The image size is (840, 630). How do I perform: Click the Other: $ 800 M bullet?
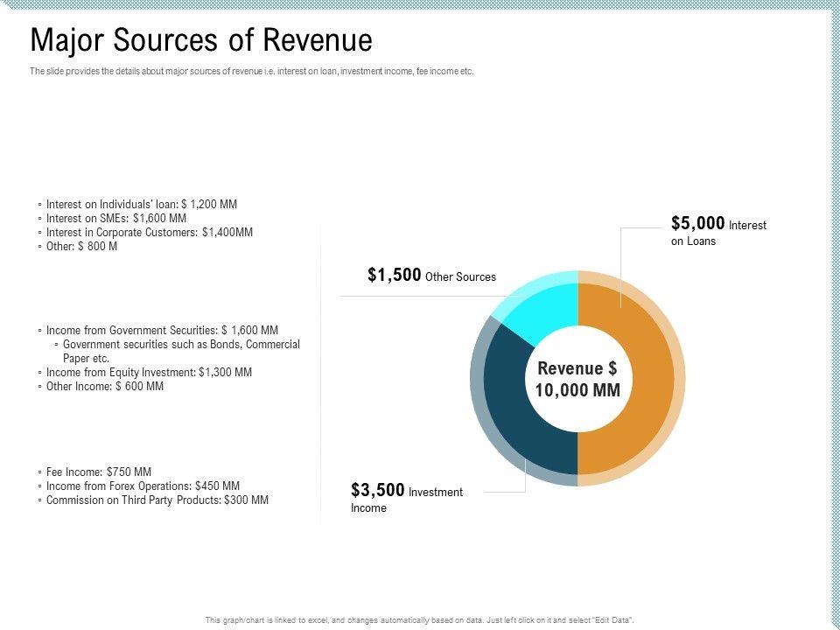coord(81,246)
